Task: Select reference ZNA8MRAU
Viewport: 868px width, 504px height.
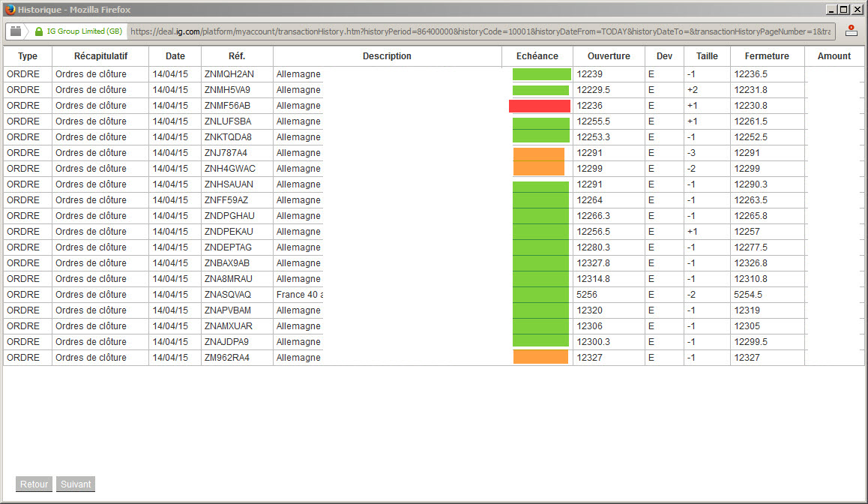Action: point(228,278)
